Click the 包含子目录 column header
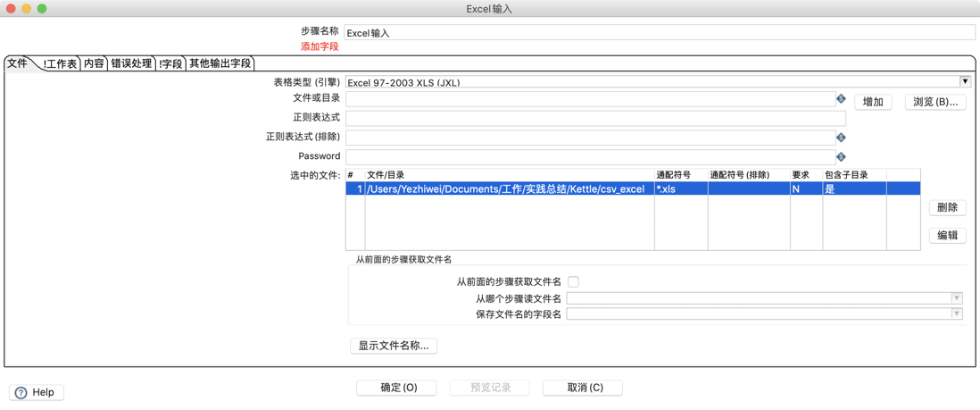980x410 pixels. pyautogui.click(x=854, y=175)
